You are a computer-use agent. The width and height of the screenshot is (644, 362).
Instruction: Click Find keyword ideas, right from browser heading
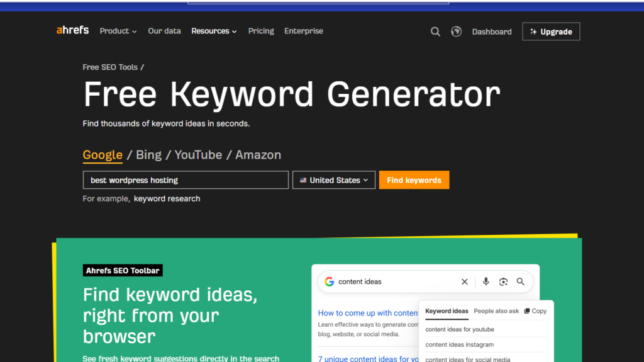pos(170,315)
